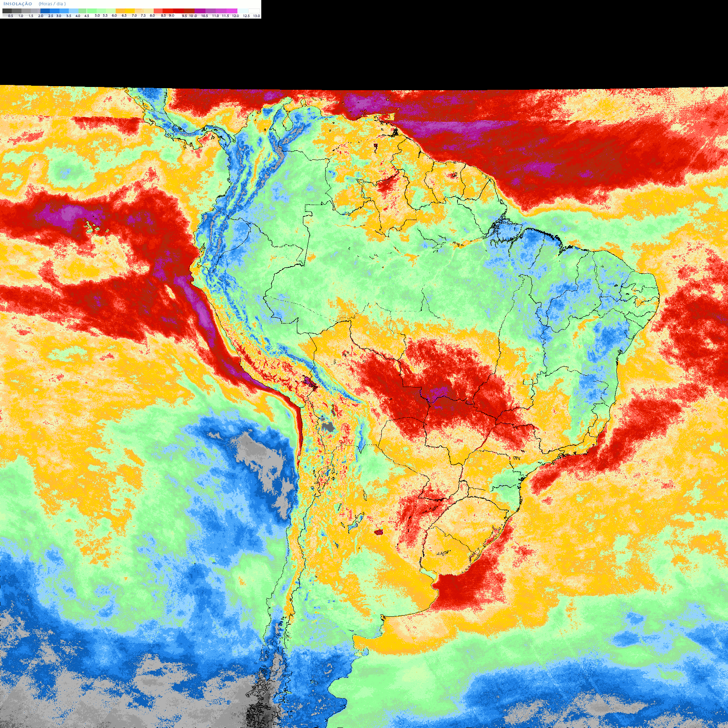Screen dimensions: 728x728
Task: Select the light blue swatch ending at 4.0
Action: click(x=74, y=11)
